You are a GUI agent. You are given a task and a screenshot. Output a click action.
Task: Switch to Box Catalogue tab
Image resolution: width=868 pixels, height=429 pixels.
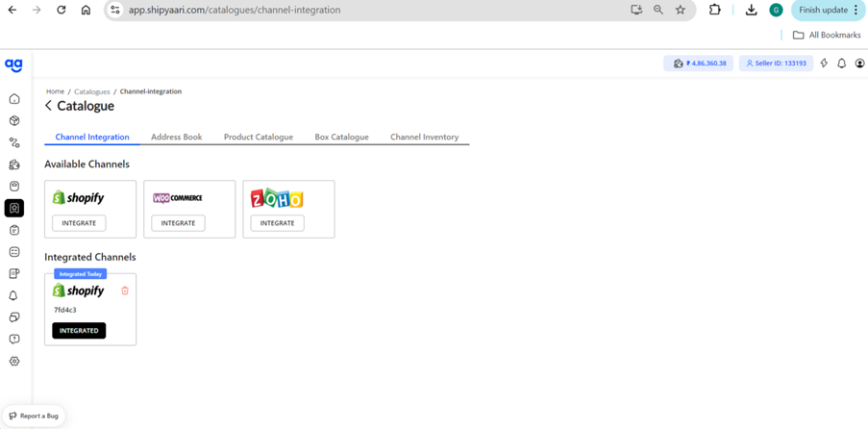[x=341, y=137]
